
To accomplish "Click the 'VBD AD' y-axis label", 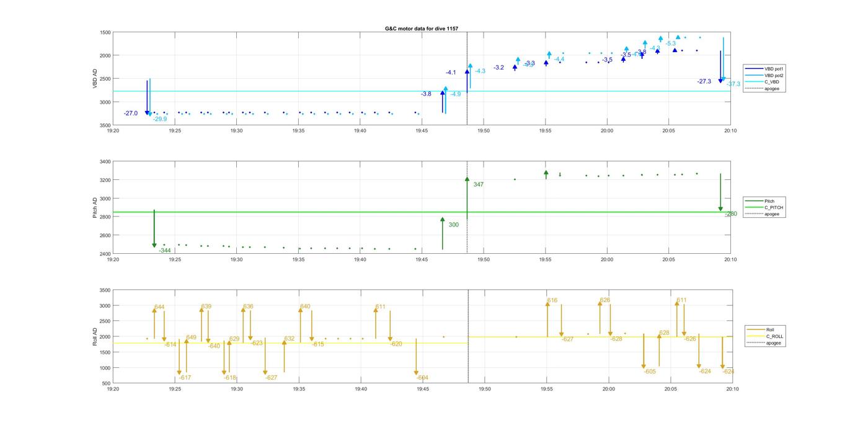I will [95, 79].
